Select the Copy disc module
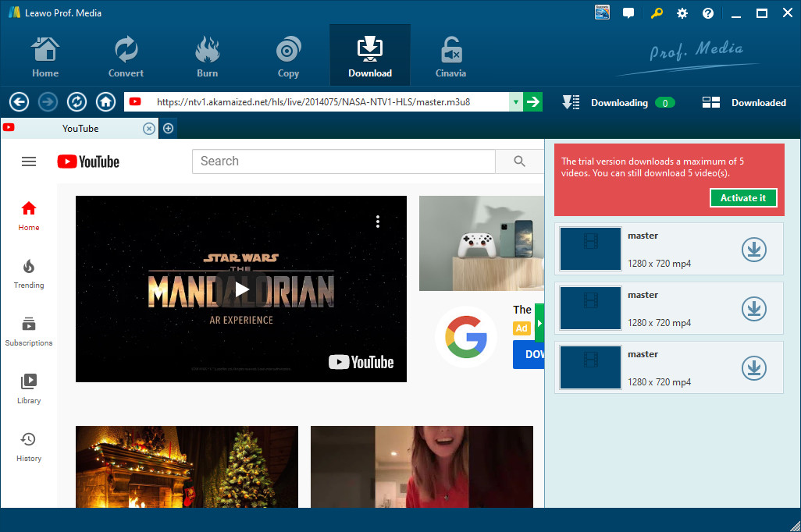This screenshot has width=801, height=532. (288, 57)
